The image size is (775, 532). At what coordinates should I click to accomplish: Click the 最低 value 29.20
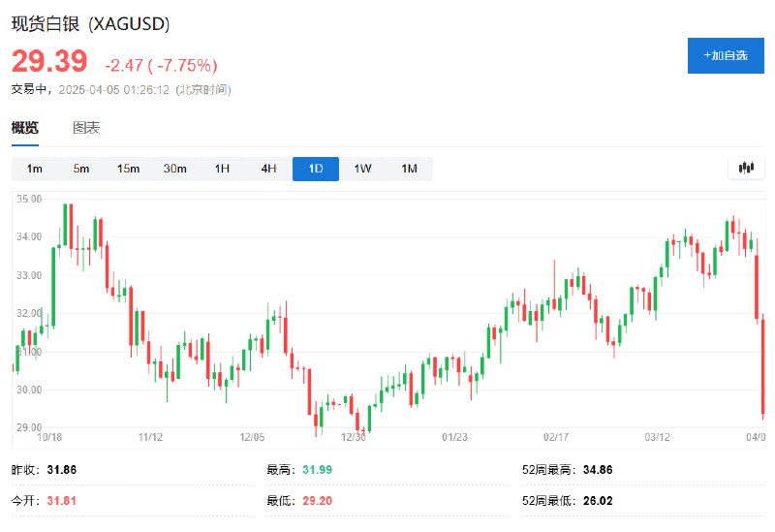(x=318, y=501)
